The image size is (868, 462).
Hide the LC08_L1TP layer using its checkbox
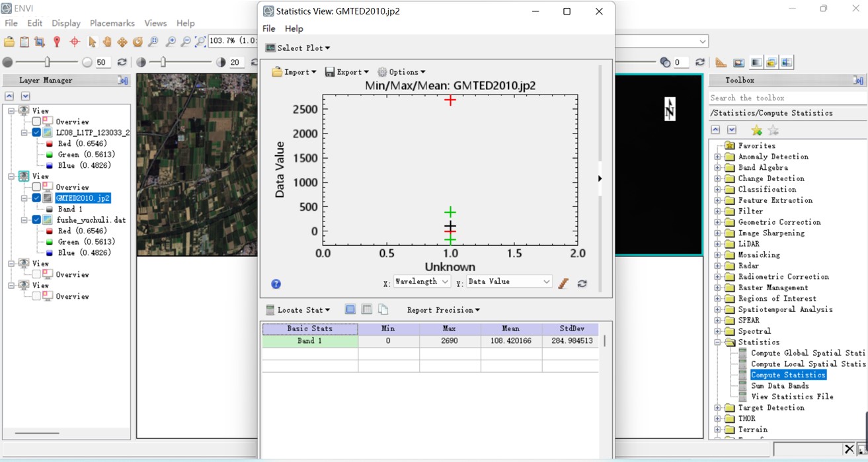tap(36, 133)
